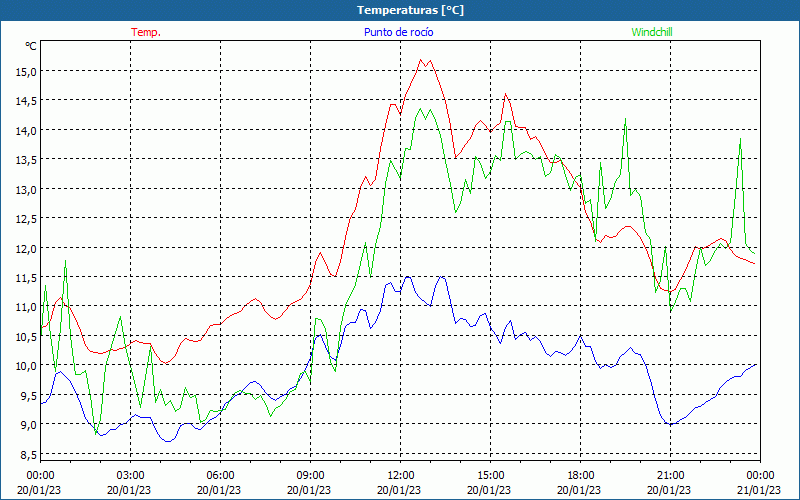Click the 13,5 y-axis value
Image resolution: width=800 pixels, height=500 pixels.
(27, 160)
